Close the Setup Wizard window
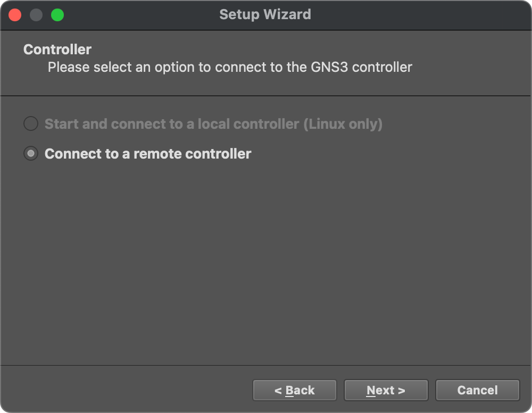 tap(15, 15)
